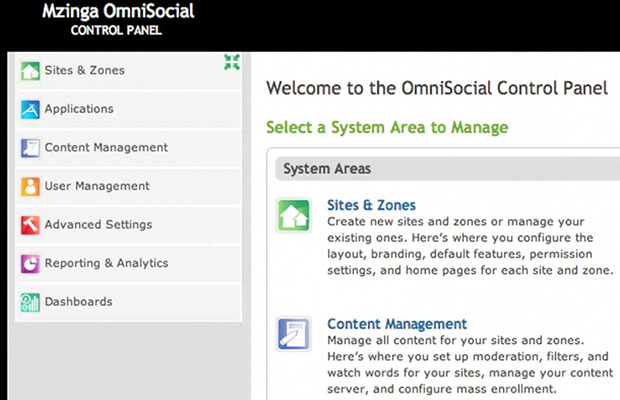Image resolution: width=620 pixels, height=400 pixels.
Task: Go to User Management in the sidebar
Action: [x=129, y=187]
